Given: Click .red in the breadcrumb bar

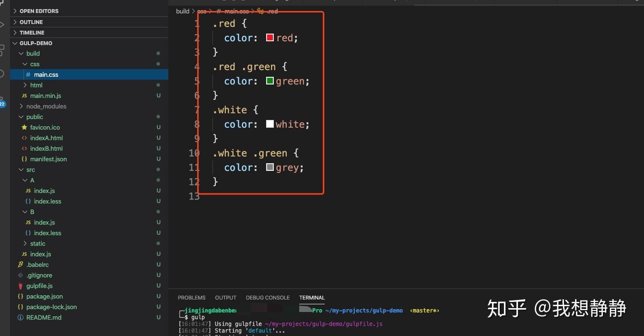Looking at the screenshot, I should click(x=273, y=11).
